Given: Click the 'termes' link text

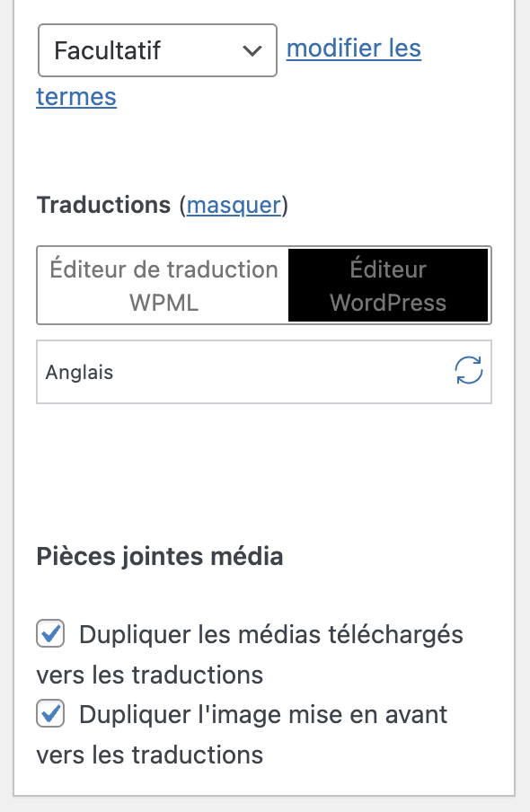Looking at the screenshot, I should click(76, 97).
